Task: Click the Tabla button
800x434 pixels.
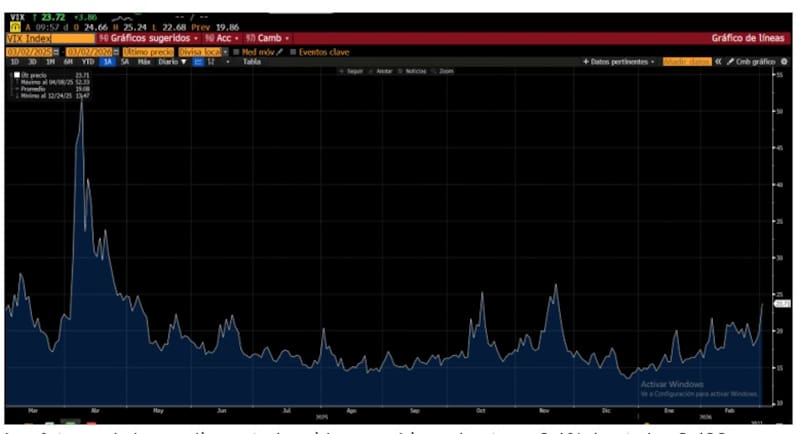Action: pos(251,61)
